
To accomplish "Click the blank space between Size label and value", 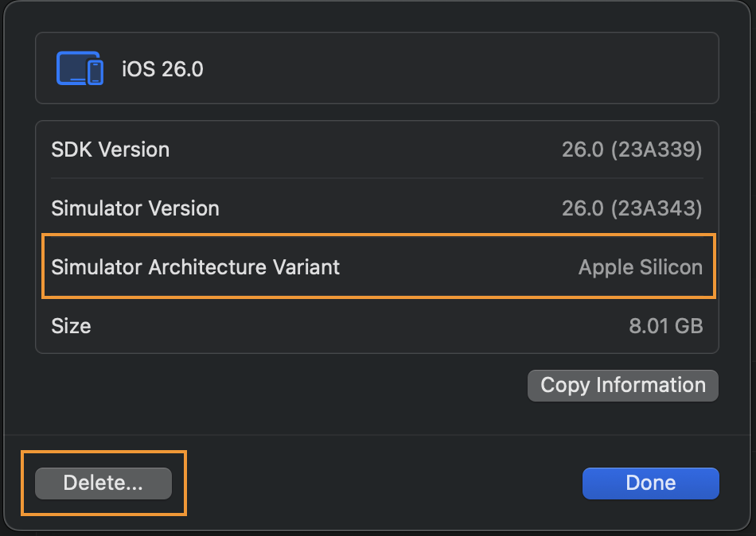I will click(x=358, y=326).
